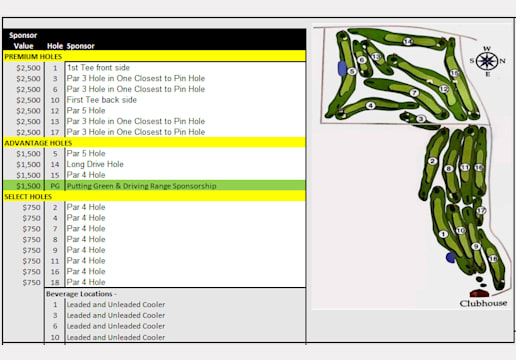Select hole 2 'Par 4 Hole' cell
The width and height of the screenshot is (516, 360).
(x=185, y=207)
